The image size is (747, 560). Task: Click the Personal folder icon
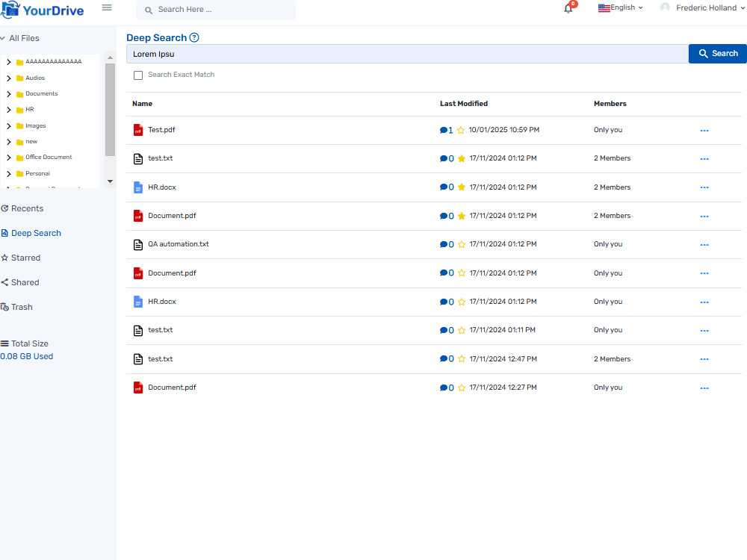click(x=20, y=174)
